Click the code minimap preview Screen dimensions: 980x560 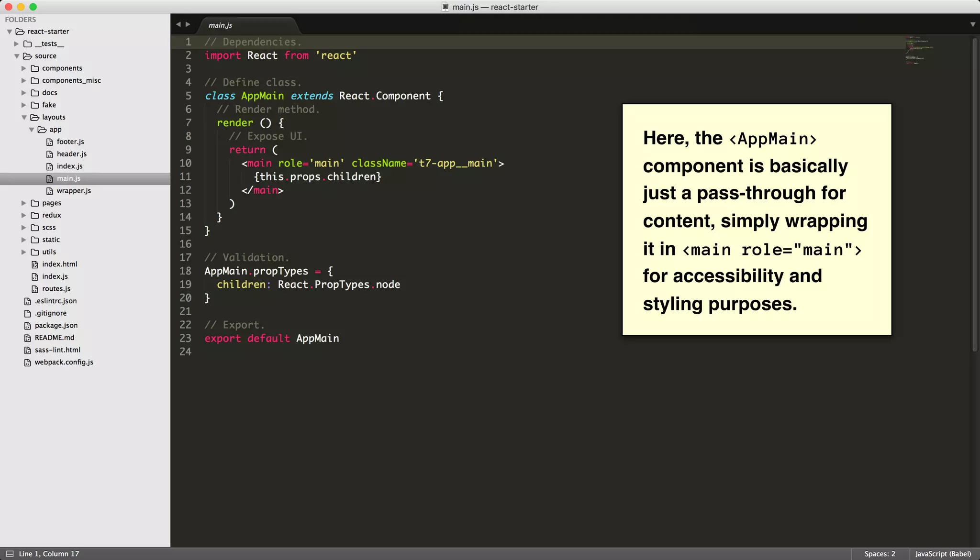pos(919,50)
